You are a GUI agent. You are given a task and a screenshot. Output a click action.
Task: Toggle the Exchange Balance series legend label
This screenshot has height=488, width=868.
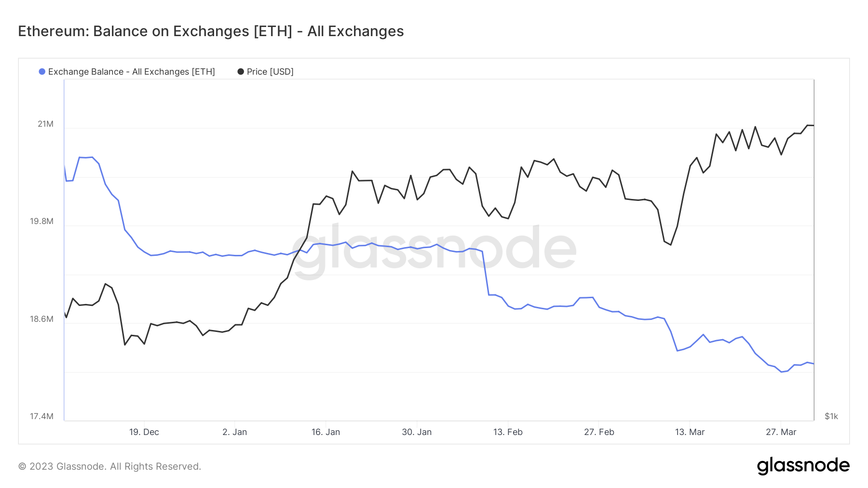131,72
